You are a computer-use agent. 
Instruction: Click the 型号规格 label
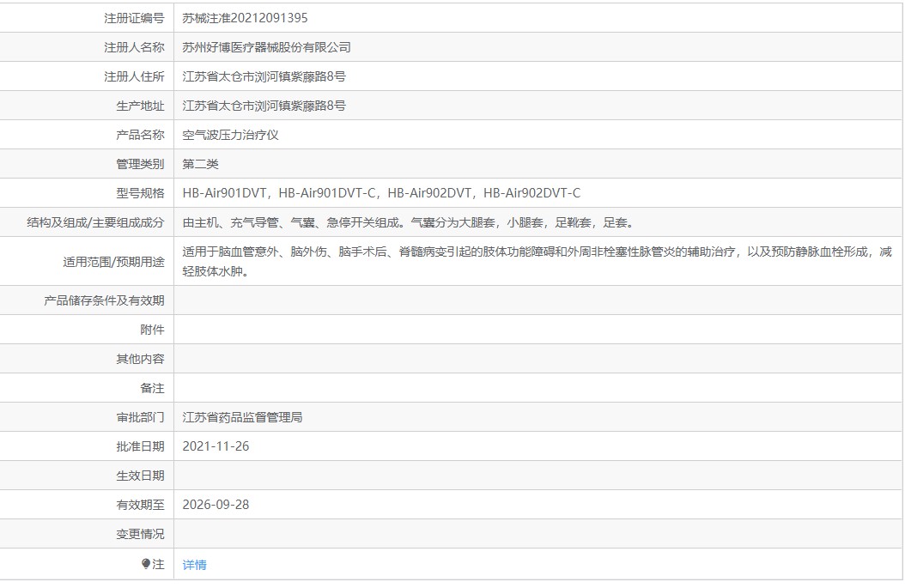[x=140, y=193]
